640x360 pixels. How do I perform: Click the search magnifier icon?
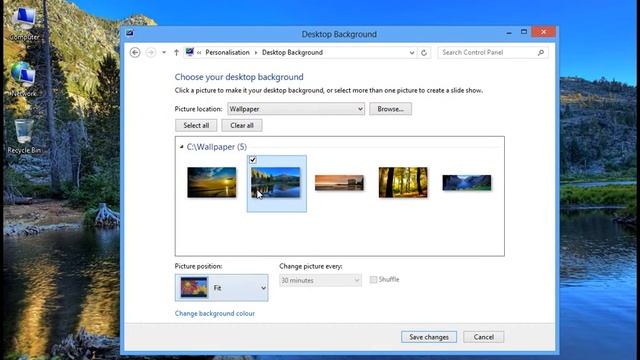click(x=541, y=53)
